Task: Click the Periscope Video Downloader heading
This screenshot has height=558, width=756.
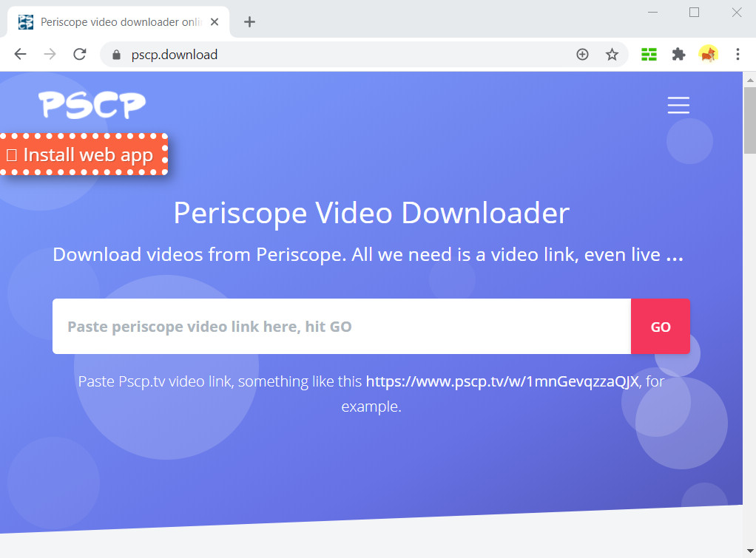Action: [371, 213]
